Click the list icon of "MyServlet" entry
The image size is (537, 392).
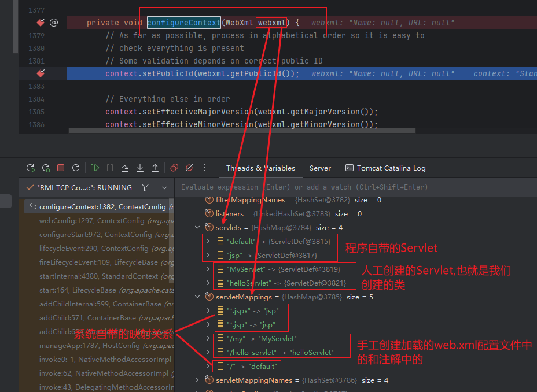(x=220, y=269)
